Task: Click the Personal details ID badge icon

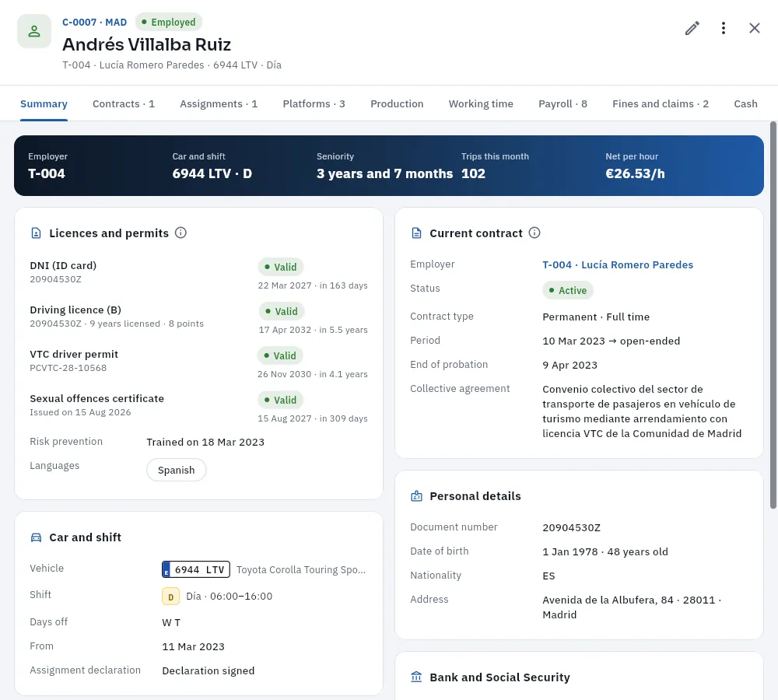Action: coord(417,496)
